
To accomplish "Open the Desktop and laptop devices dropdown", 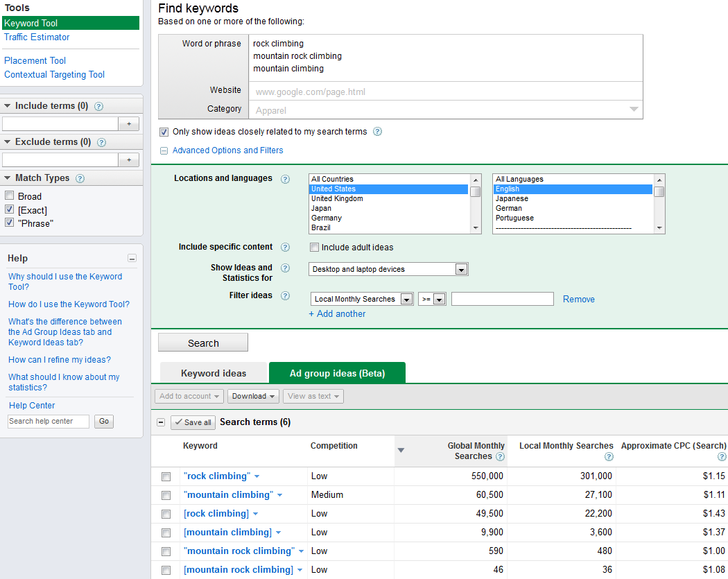I will pyautogui.click(x=461, y=269).
